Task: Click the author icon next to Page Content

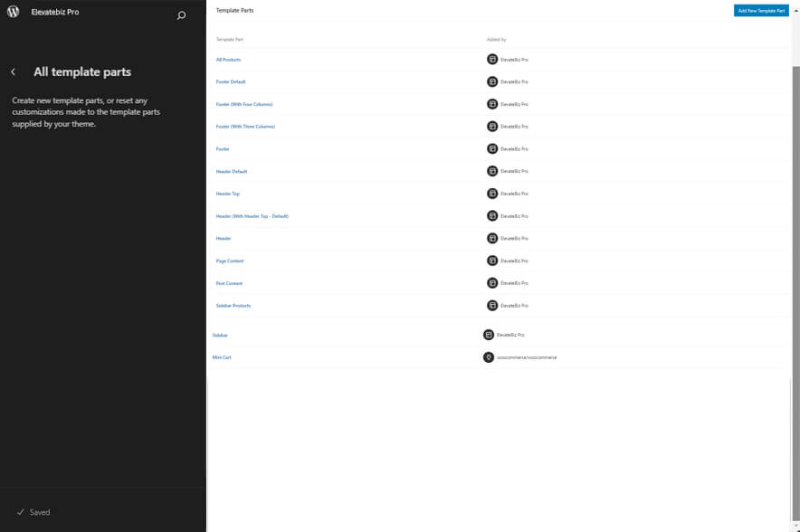Action: click(x=491, y=261)
